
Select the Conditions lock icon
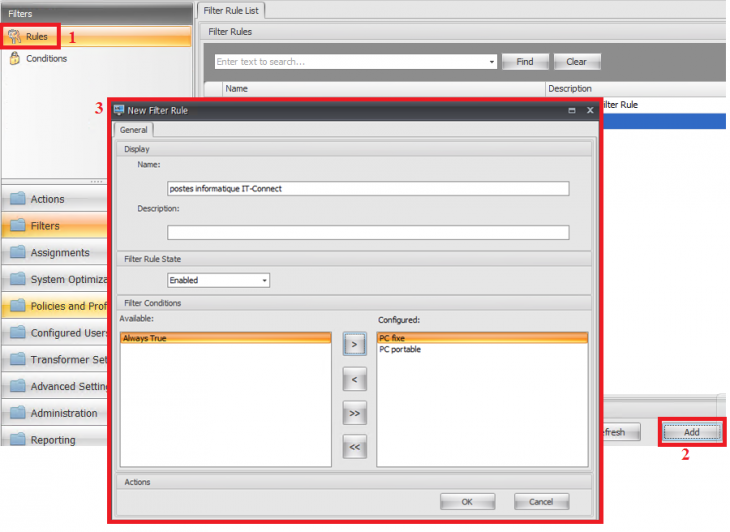(x=15, y=58)
